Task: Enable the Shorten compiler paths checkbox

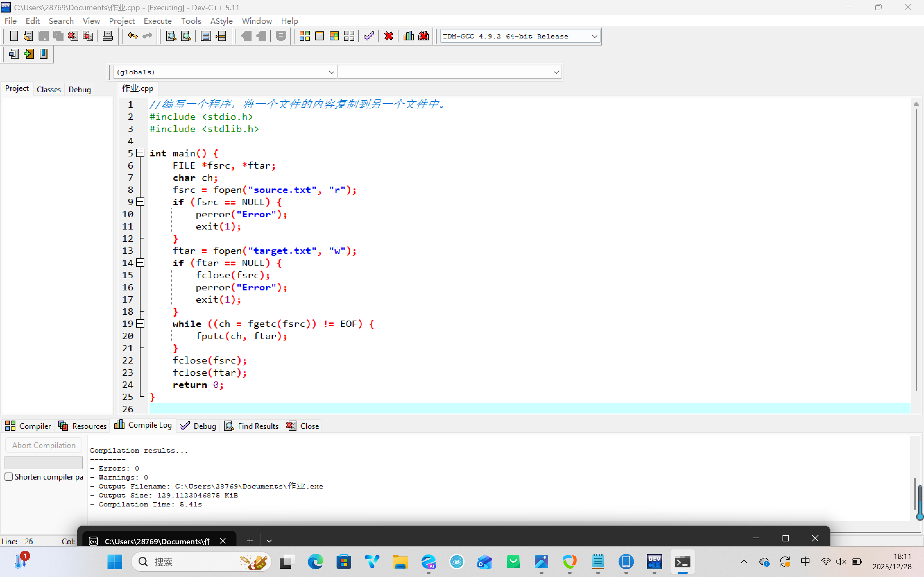Action: [x=9, y=477]
